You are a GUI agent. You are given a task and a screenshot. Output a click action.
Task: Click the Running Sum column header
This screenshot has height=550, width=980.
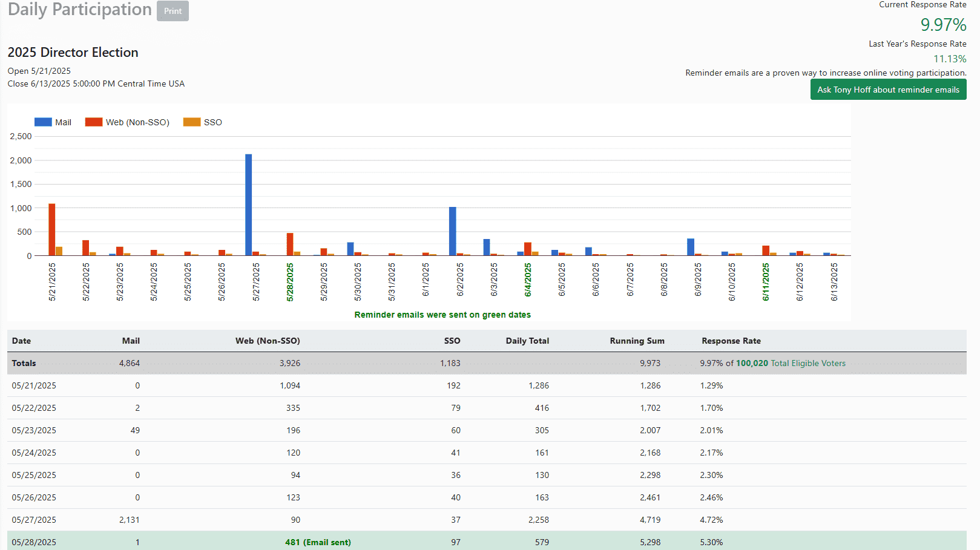tap(637, 341)
